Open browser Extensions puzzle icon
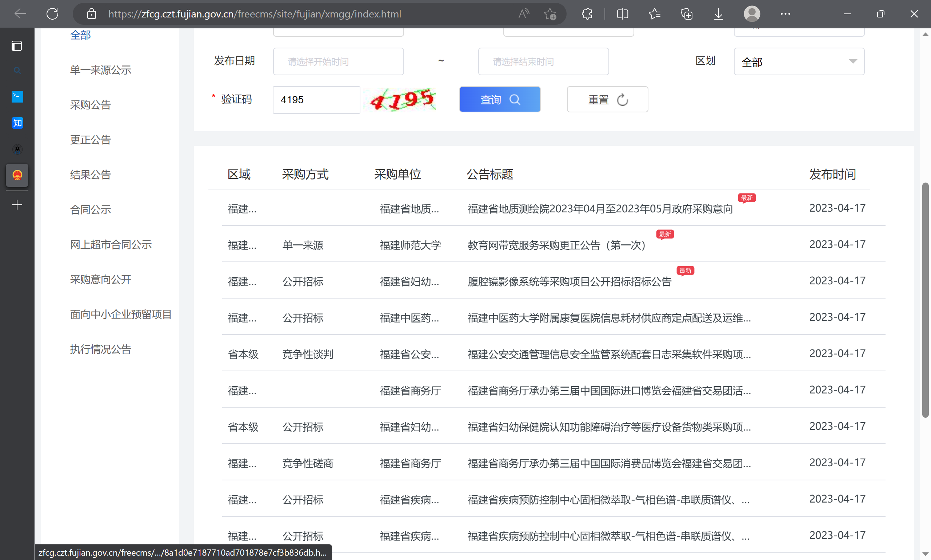The image size is (931, 560). (587, 14)
